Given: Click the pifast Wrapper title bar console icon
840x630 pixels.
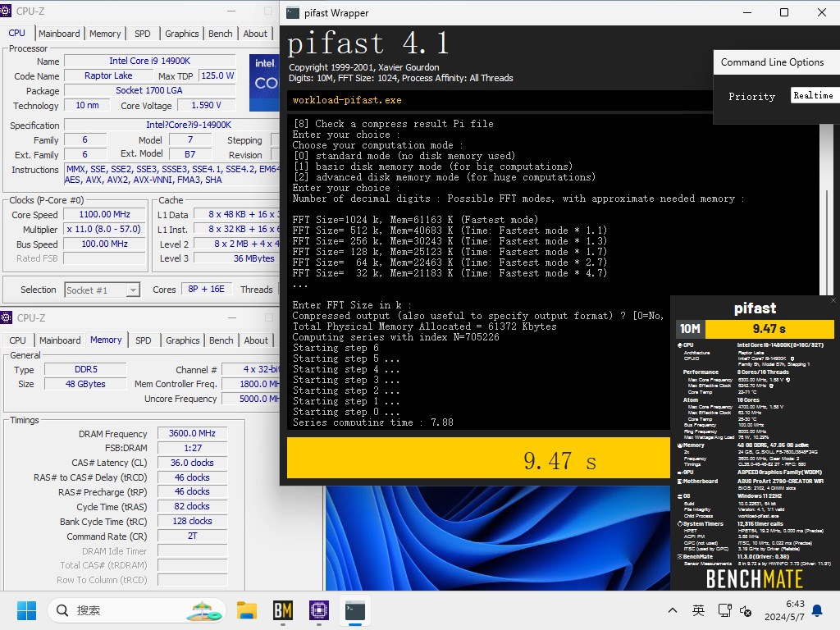Looking at the screenshot, I should pyautogui.click(x=293, y=13).
